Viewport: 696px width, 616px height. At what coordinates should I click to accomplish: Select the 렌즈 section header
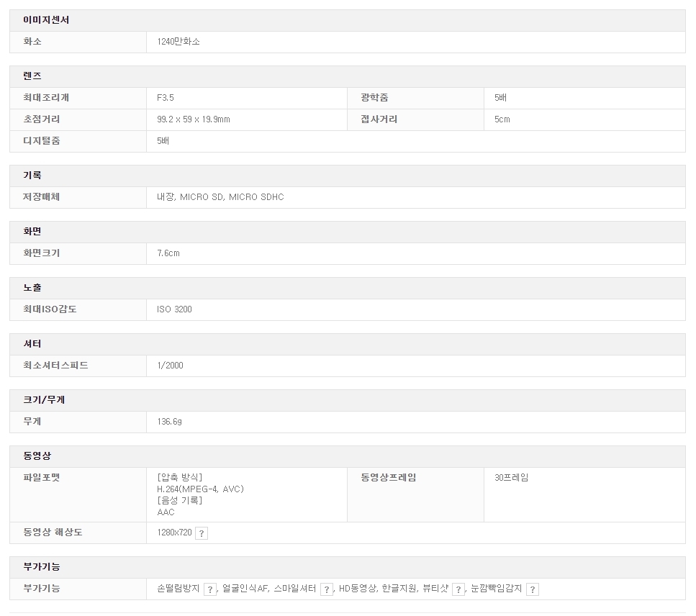[x=32, y=76]
